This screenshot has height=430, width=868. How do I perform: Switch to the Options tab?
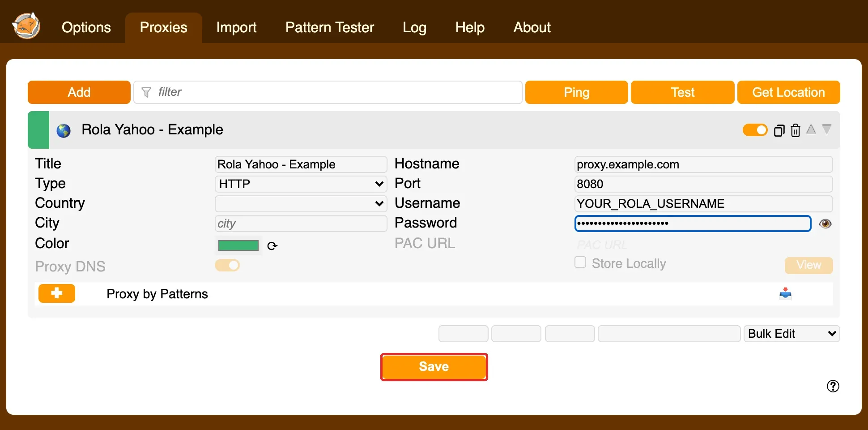pos(86,27)
